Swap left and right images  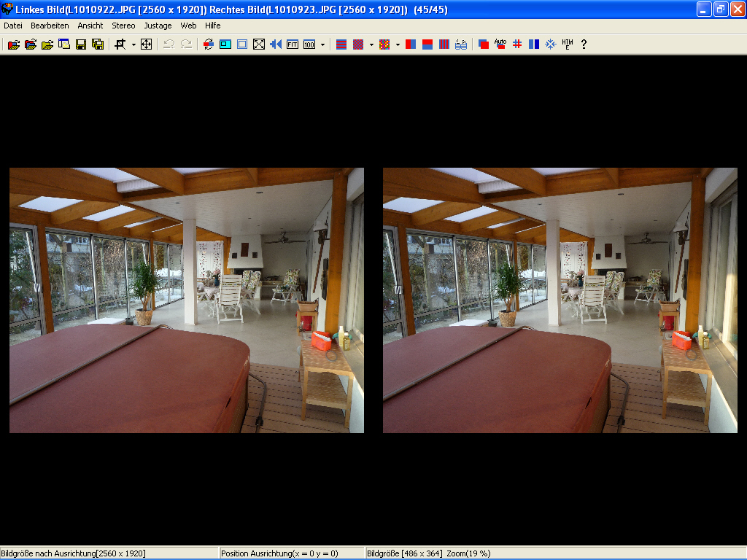coord(208,44)
